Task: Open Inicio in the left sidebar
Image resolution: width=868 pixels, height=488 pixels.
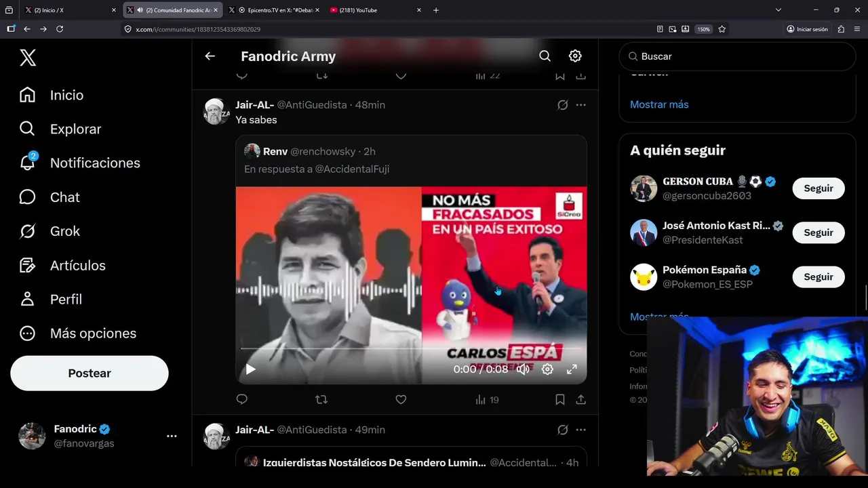Action: point(52,95)
